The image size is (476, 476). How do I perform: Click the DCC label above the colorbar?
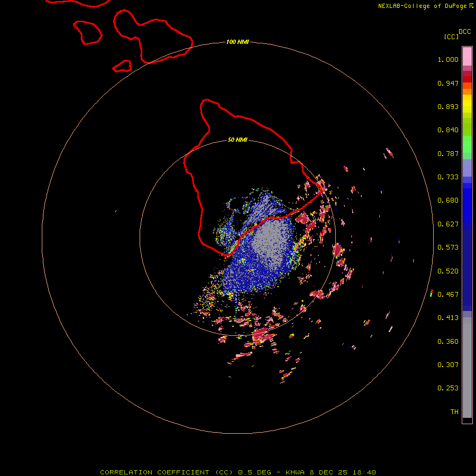coord(464,32)
